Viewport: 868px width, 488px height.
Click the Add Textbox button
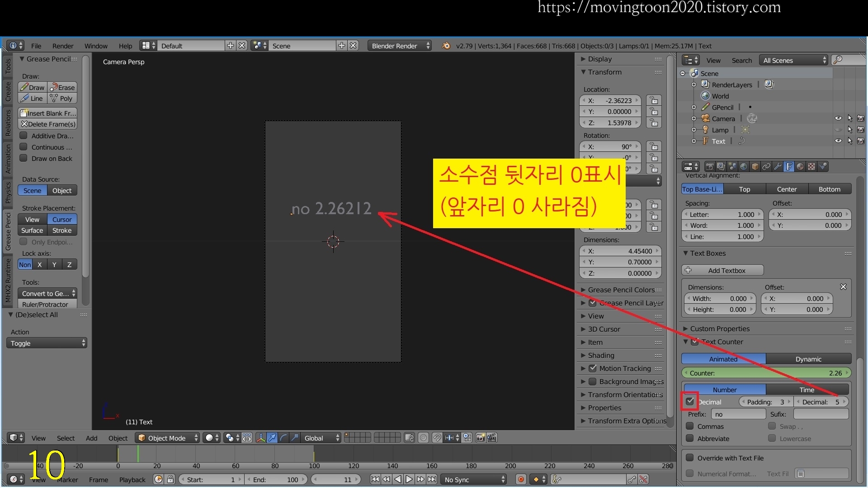click(722, 270)
